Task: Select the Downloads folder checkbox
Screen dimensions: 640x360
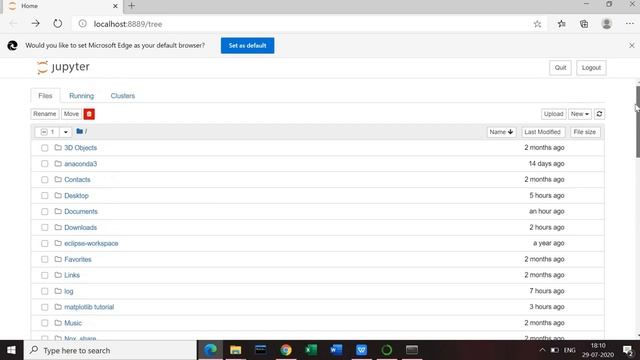Action: click(44, 227)
